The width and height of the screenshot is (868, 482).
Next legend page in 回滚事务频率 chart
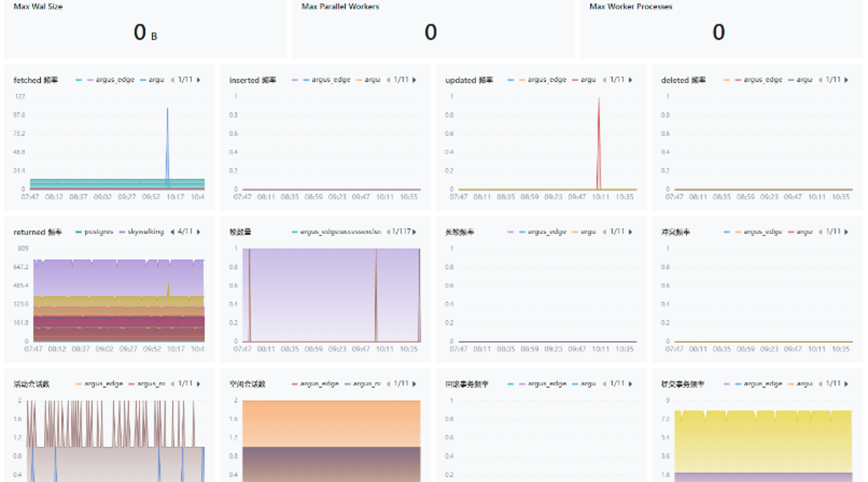coord(631,384)
